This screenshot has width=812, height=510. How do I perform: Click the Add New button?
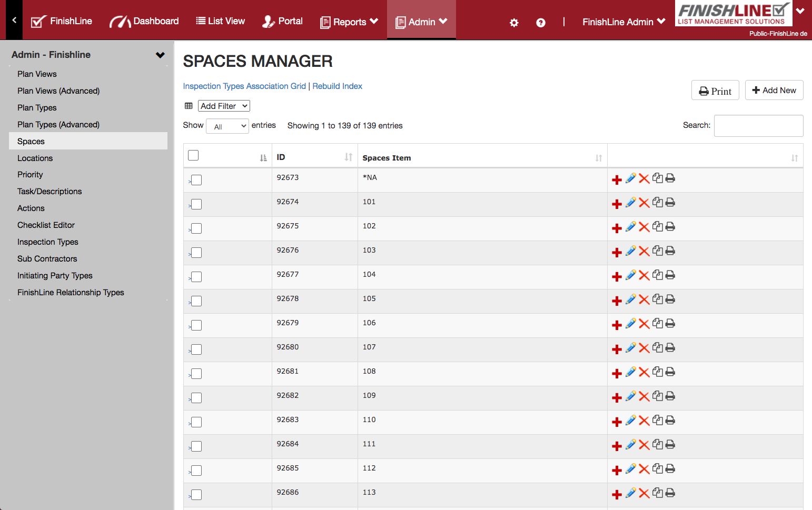[774, 90]
